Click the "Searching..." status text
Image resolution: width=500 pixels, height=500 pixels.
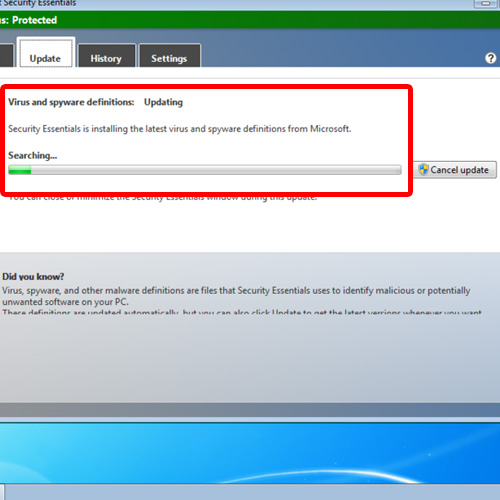click(33, 155)
